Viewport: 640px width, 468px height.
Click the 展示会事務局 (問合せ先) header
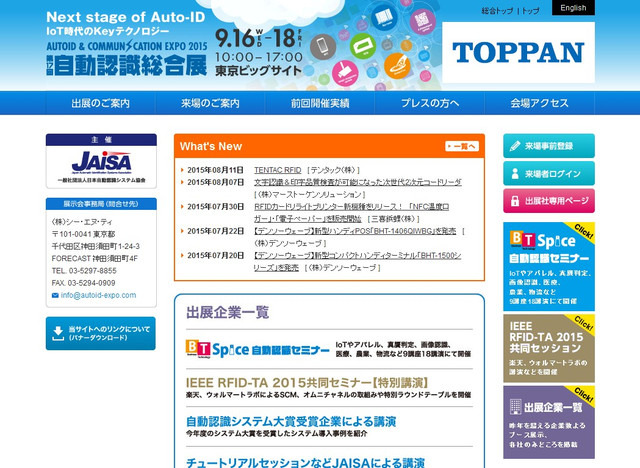tap(101, 204)
